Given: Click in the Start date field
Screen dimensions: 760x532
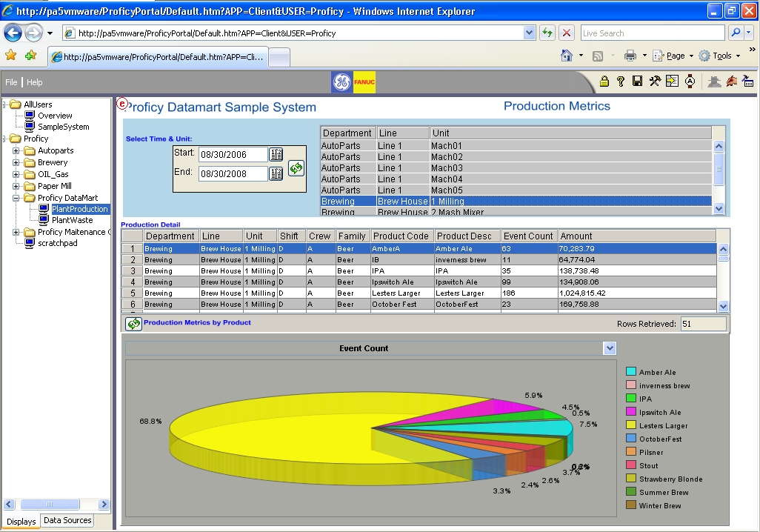Looking at the screenshot, I should click(233, 155).
